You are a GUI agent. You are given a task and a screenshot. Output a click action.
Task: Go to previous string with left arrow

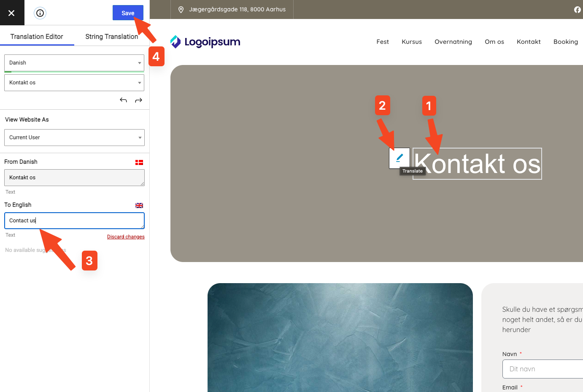(123, 100)
